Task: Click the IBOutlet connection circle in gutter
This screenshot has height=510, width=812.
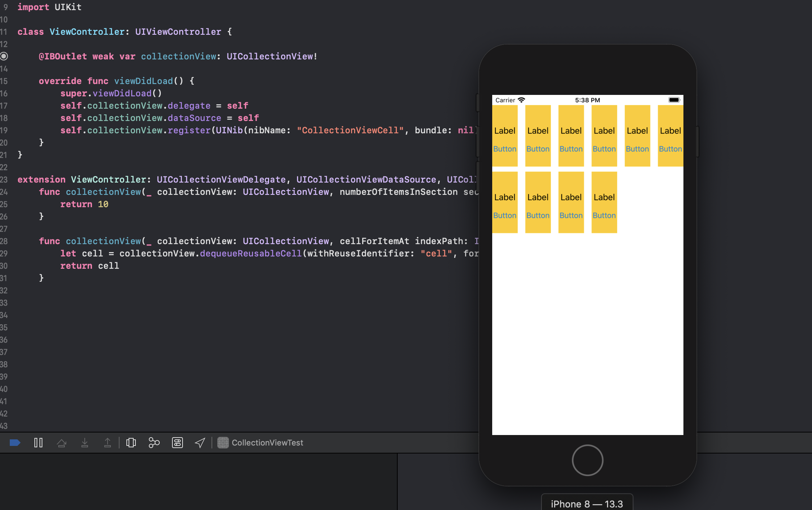Action: pos(4,56)
